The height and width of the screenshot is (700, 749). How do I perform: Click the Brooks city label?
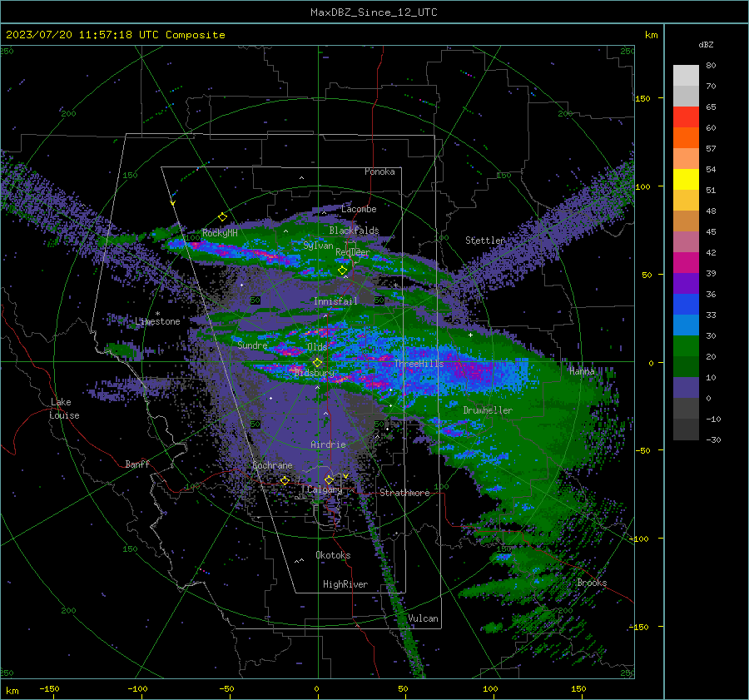pos(592,583)
